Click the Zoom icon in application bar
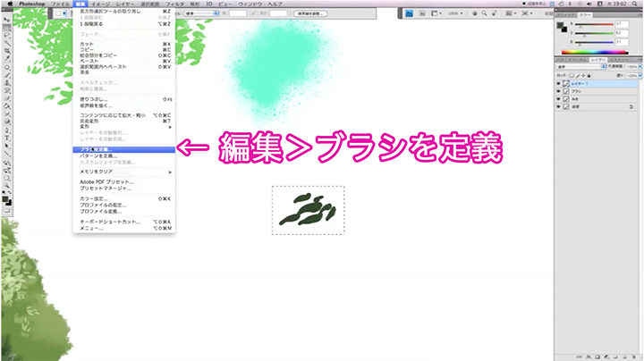 coord(485,13)
